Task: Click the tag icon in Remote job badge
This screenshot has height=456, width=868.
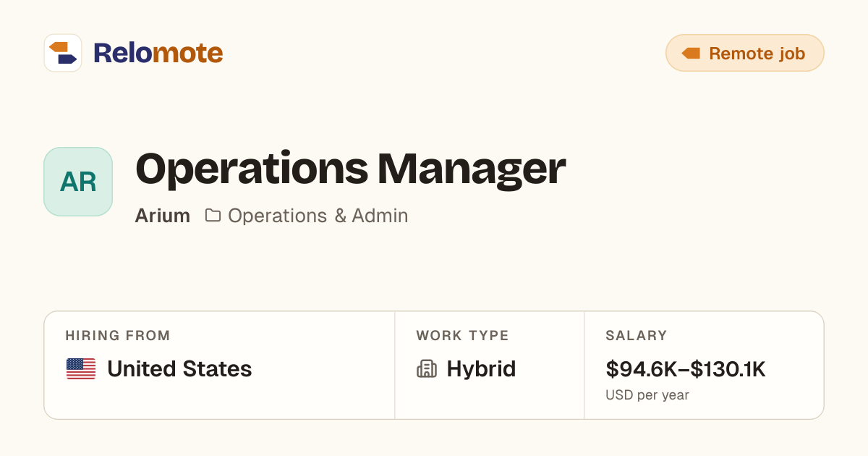Action: coord(691,53)
